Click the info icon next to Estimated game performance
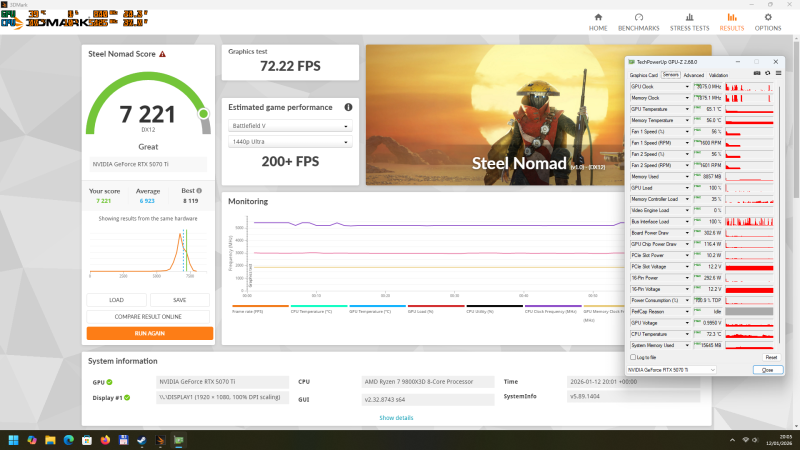This screenshot has height=450, width=800. (348, 107)
